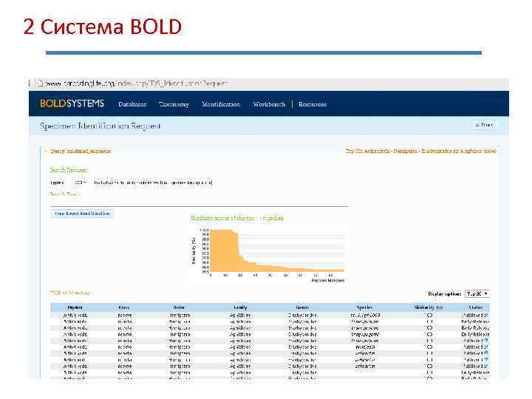Click the Print button
Image resolution: width=532 pixels, height=399 pixels.
(484, 125)
